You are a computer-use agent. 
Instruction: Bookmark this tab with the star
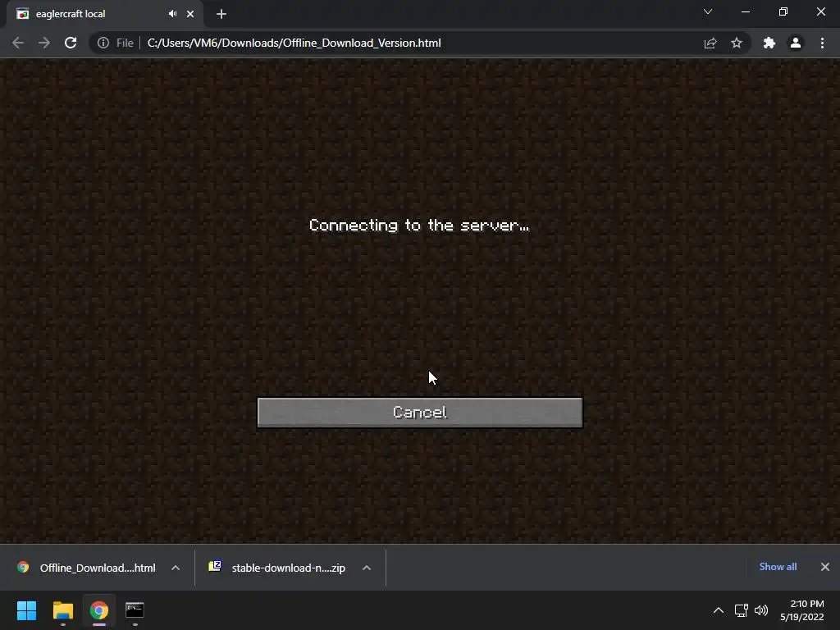point(737,43)
